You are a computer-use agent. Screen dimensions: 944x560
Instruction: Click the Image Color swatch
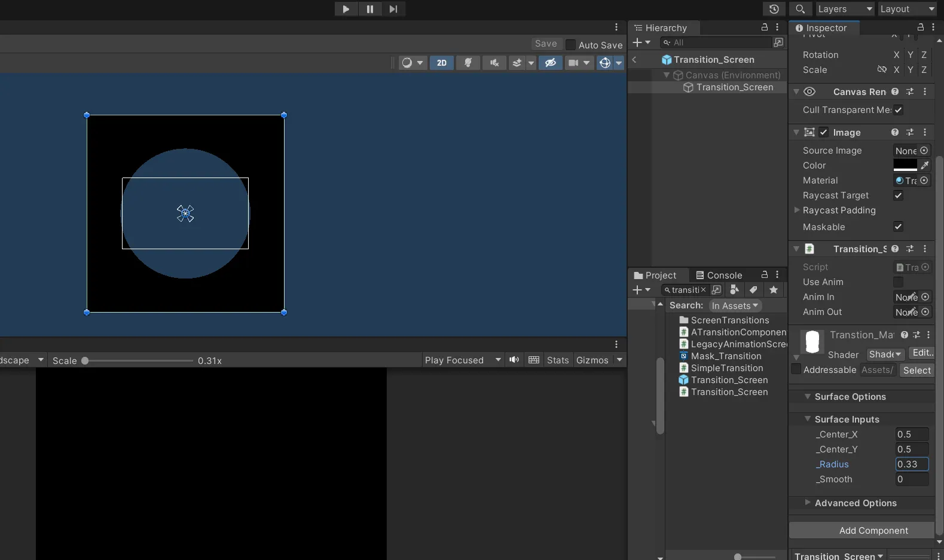tap(905, 166)
